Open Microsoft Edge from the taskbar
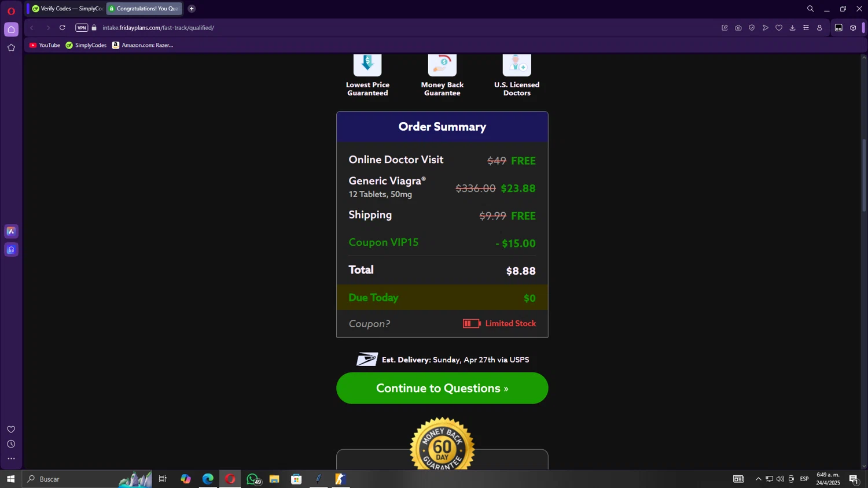The height and width of the screenshot is (488, 868). point(208,479)
